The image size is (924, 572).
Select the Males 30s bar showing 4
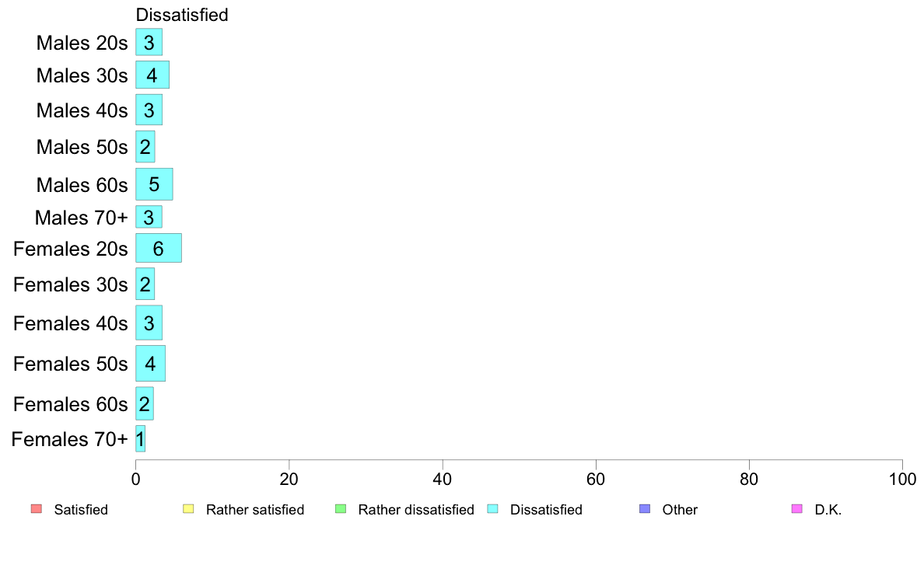pyautogui.click(x=152, y=75)
